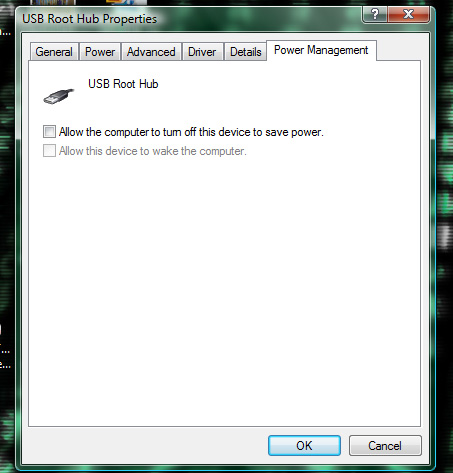
Task: Click the blank area of the Power Management panel
Action: click(224, 290)
